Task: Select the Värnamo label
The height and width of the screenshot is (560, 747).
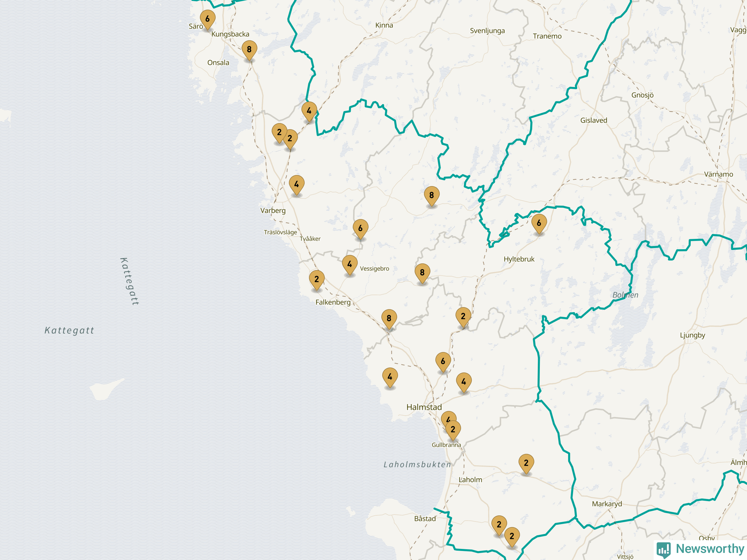Action: [719, 174]
